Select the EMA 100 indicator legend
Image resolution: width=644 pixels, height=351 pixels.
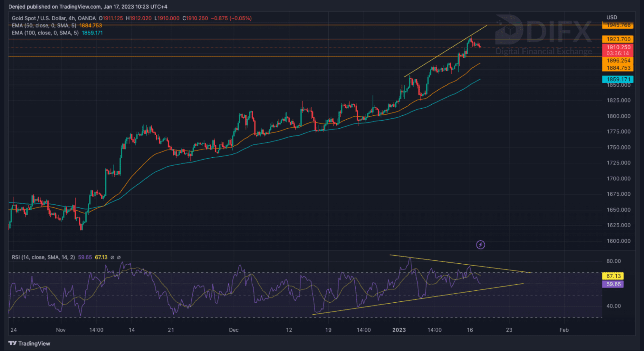(45, 33)
